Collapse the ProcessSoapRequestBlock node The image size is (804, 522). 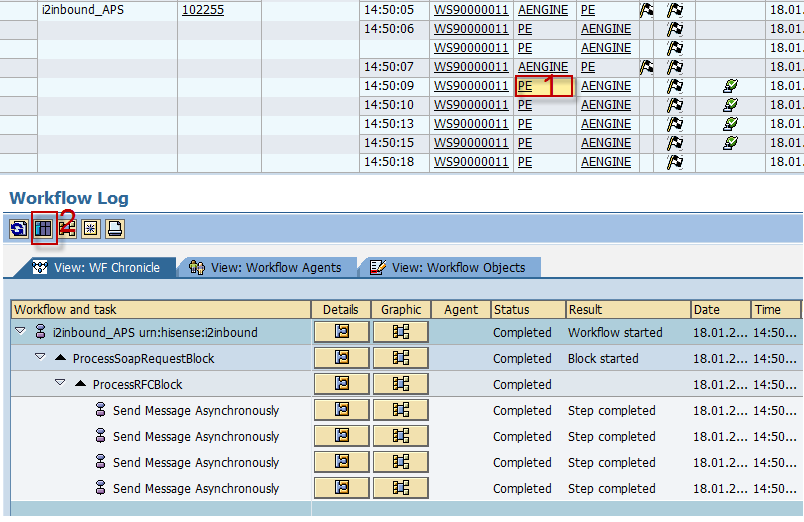[x=40, y=357]
